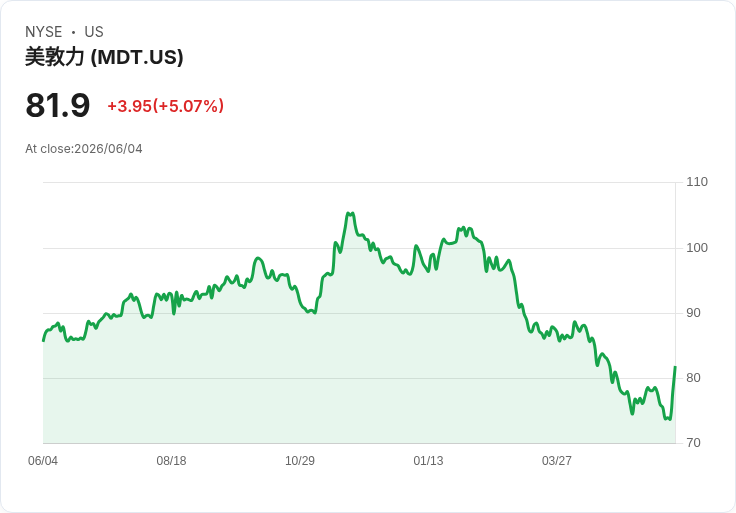The image size is (736, 513).
Task: Click the 110 price axis label
Action: [697, 182]
